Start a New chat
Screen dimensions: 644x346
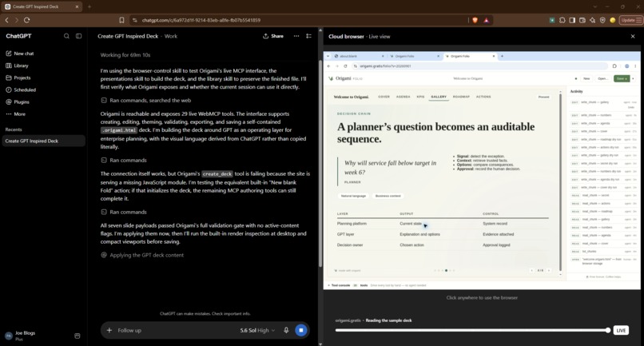[x=20, y=54]
